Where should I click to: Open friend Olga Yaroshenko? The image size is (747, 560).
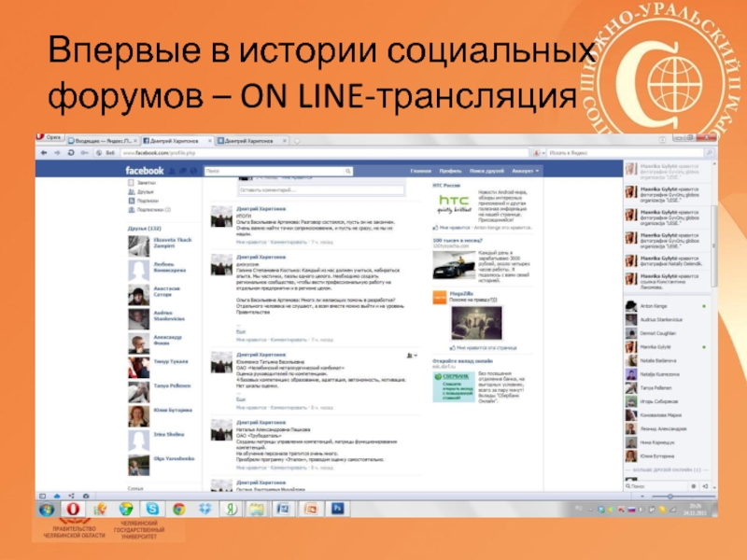pyautogui.click(x=174, y=458)
